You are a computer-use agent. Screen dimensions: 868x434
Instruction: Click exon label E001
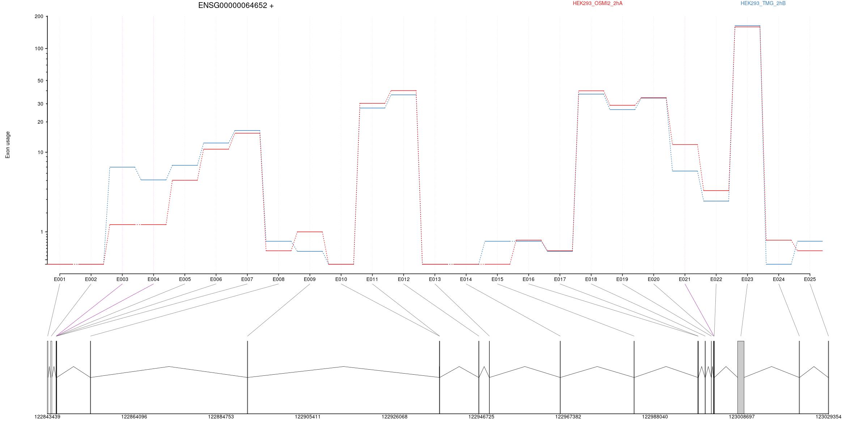coord(60,279)
